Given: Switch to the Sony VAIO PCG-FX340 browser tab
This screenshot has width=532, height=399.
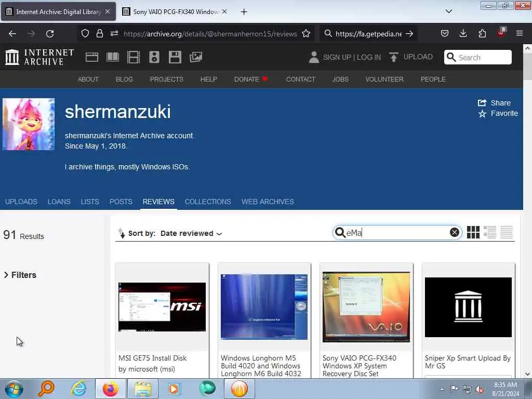Looking at the screenshot, I should click(x=175, y=11).
